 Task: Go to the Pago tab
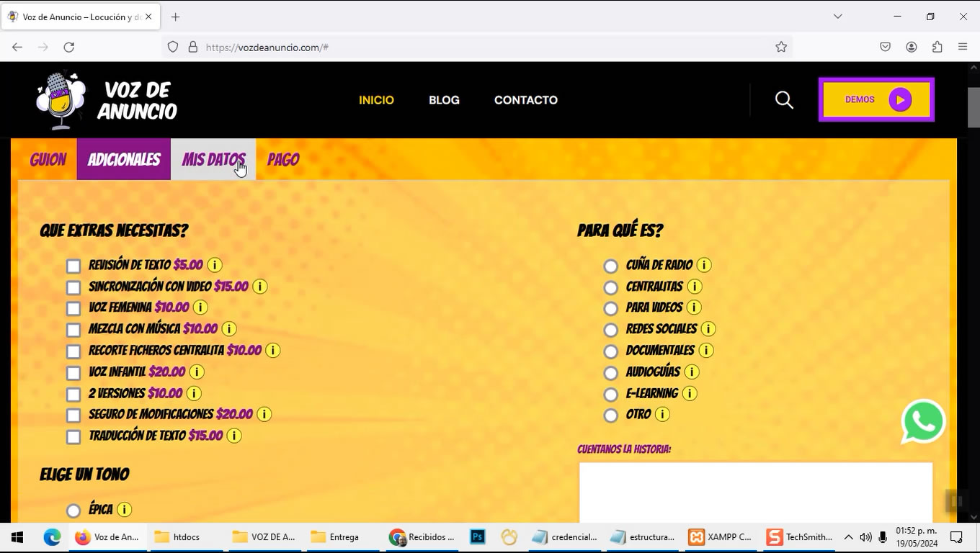(x=283, y=160)
